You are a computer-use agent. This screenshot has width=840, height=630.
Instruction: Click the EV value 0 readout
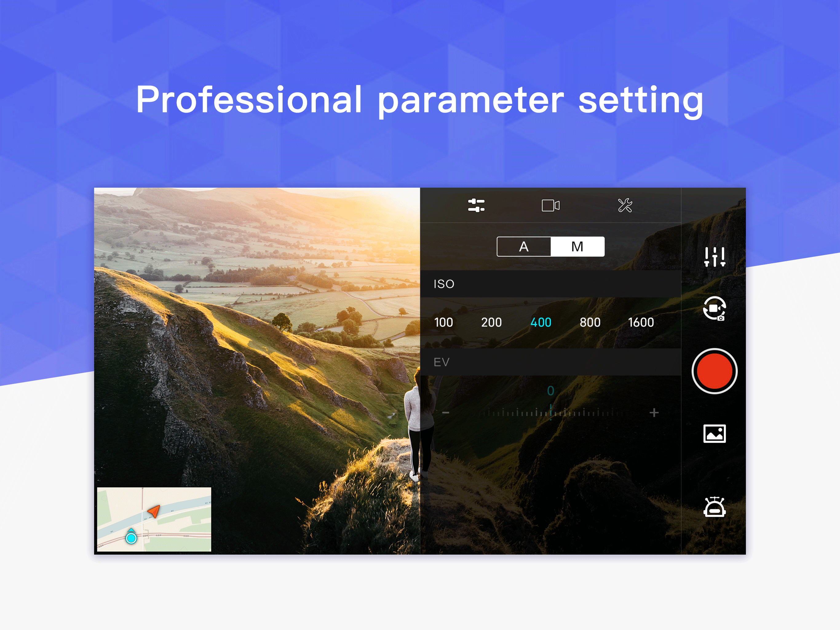[551, 391]
